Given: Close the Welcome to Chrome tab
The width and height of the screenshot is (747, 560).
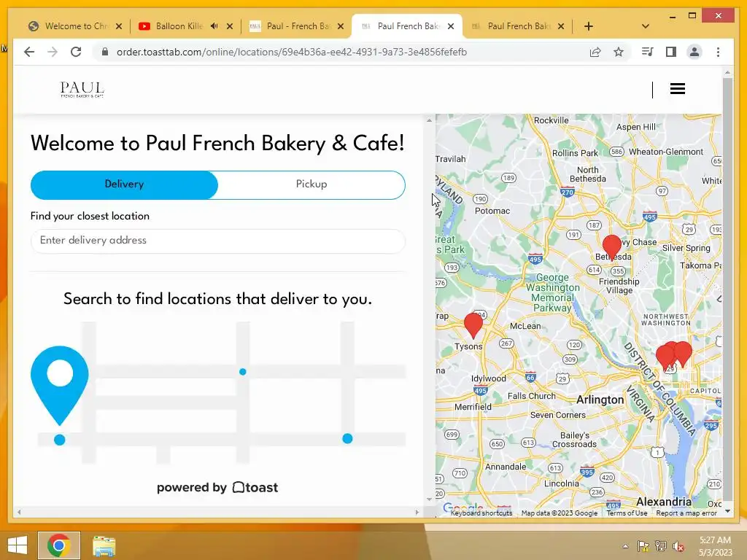Looking at the screenshot, I should pos(119,26).
